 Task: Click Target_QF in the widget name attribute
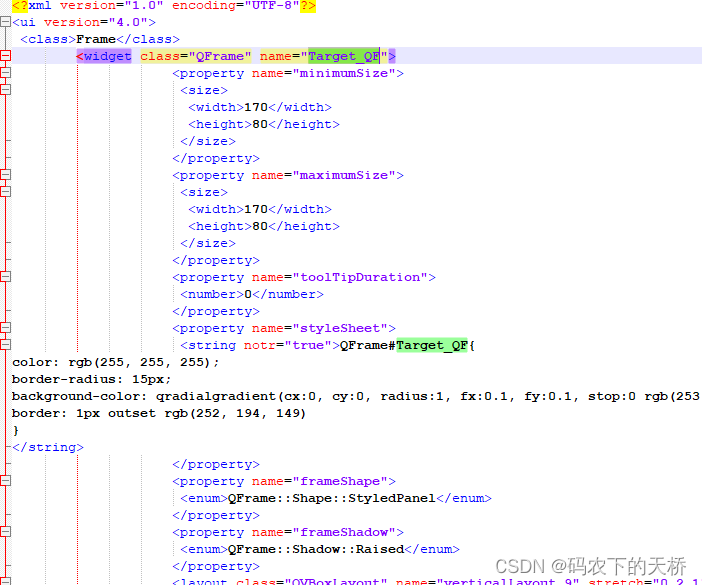click(x=344, y=56)
